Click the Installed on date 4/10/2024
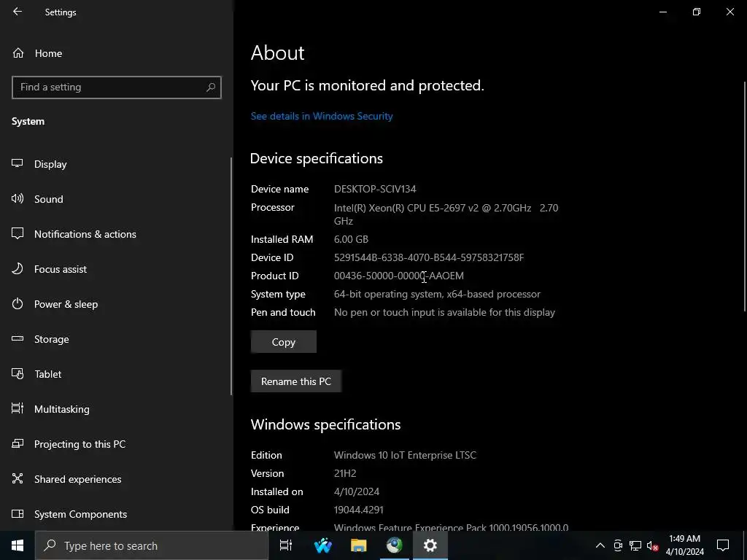The image size is (747, 560). click(x=356, y=492)
